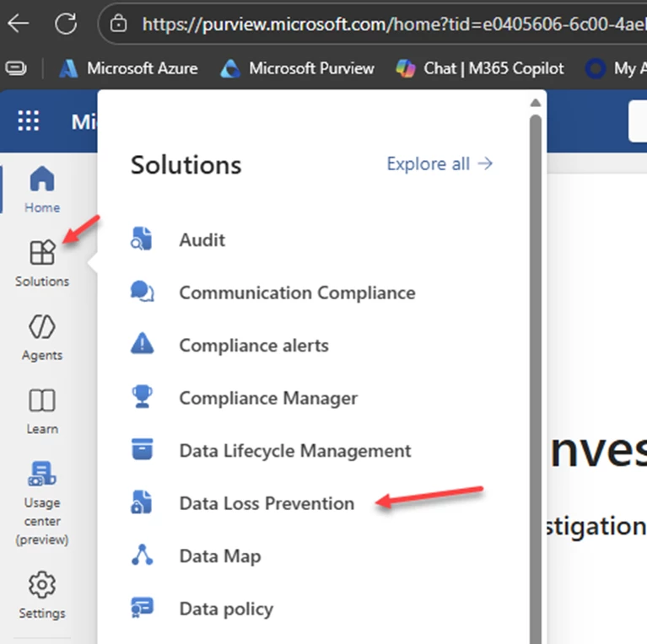The image size is (647, 644).
Task: Open the Data policy solution
Action: [226, 609]
